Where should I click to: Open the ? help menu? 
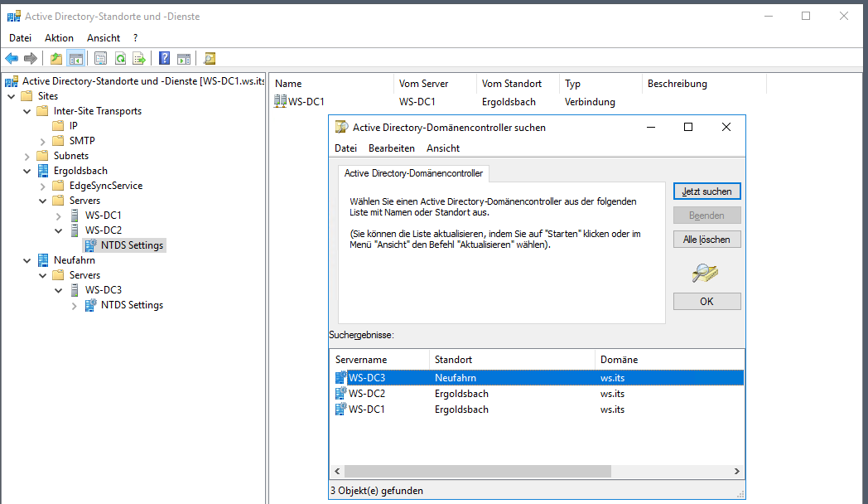[x=135, y=37]
